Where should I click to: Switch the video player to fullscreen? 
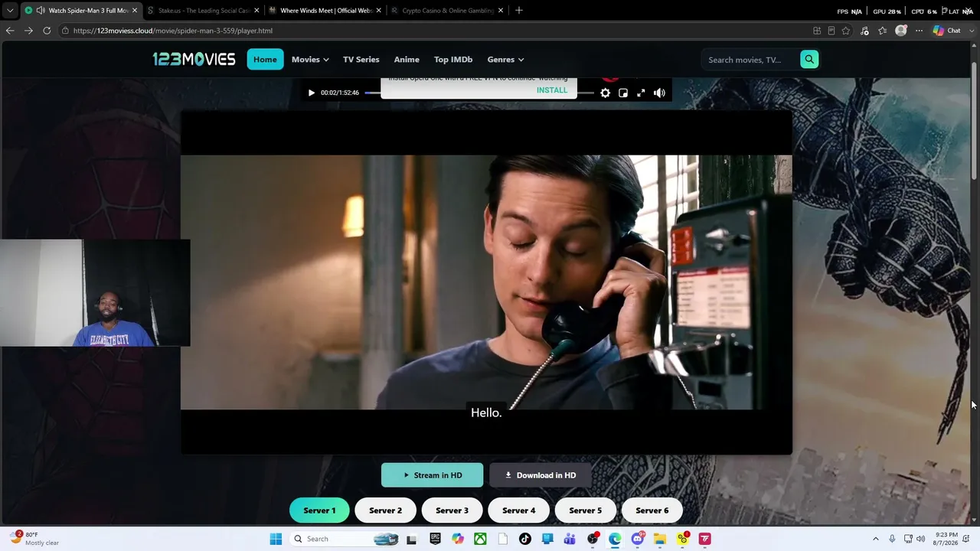tap(641, 93)
